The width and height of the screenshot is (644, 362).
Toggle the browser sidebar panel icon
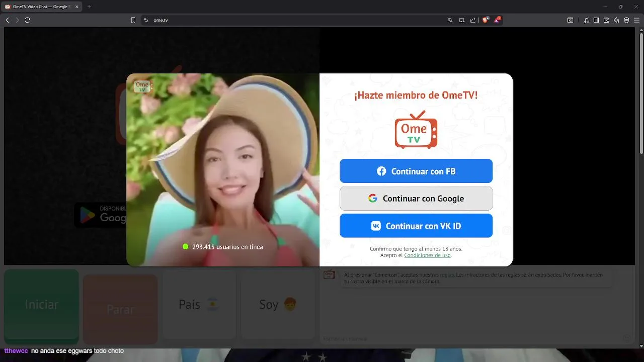(x=596, y=20)
